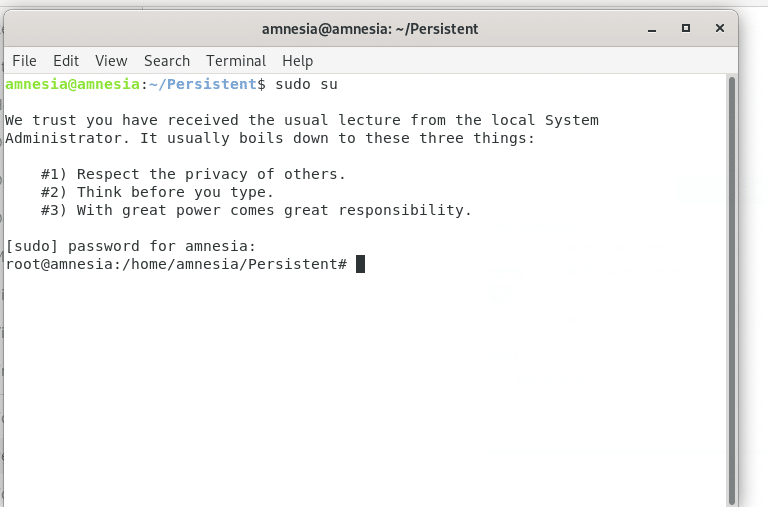This screenshot has width=768, height=507.
Task: Minimize the terminal window
Action: point(651,29)
